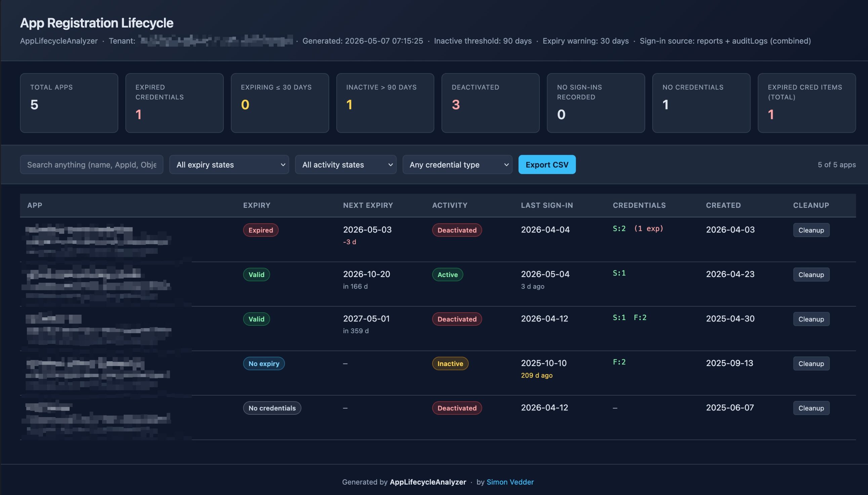Screen dimensions: 868x495
Task: Click the 'in 166 d' label
Action: pos(355,286)
